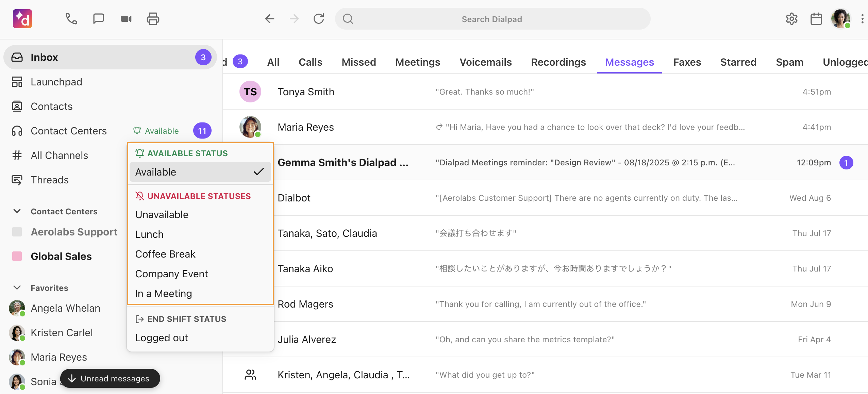This screenshot has height=394, width=868.
Task: Open Julia Alverez message
Action: point(571,340)
